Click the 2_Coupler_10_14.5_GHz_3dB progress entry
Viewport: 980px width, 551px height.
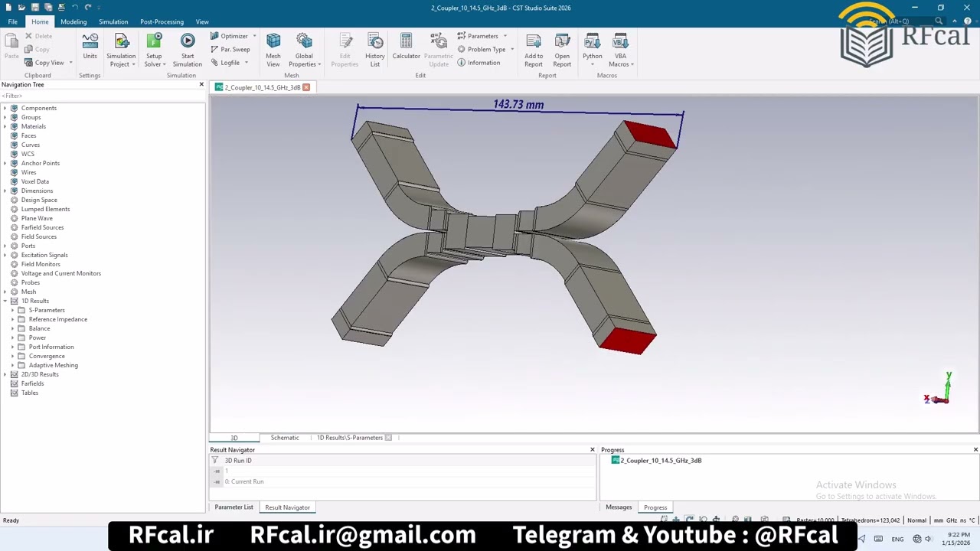(661, 461)
